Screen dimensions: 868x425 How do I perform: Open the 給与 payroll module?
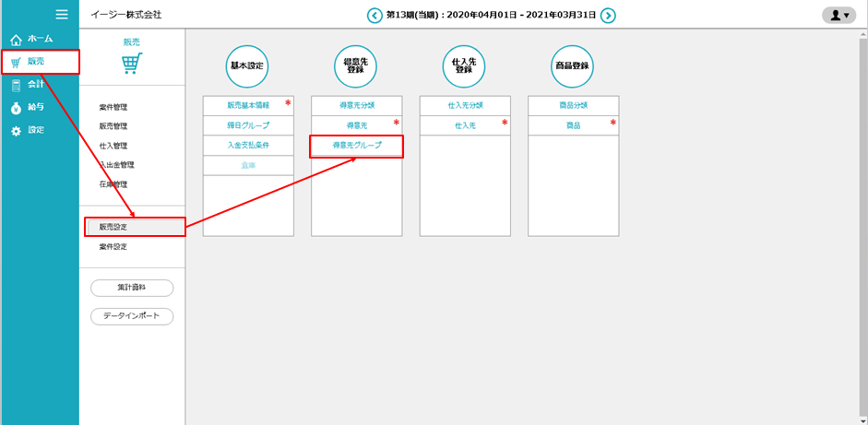[x=34, y=107]
